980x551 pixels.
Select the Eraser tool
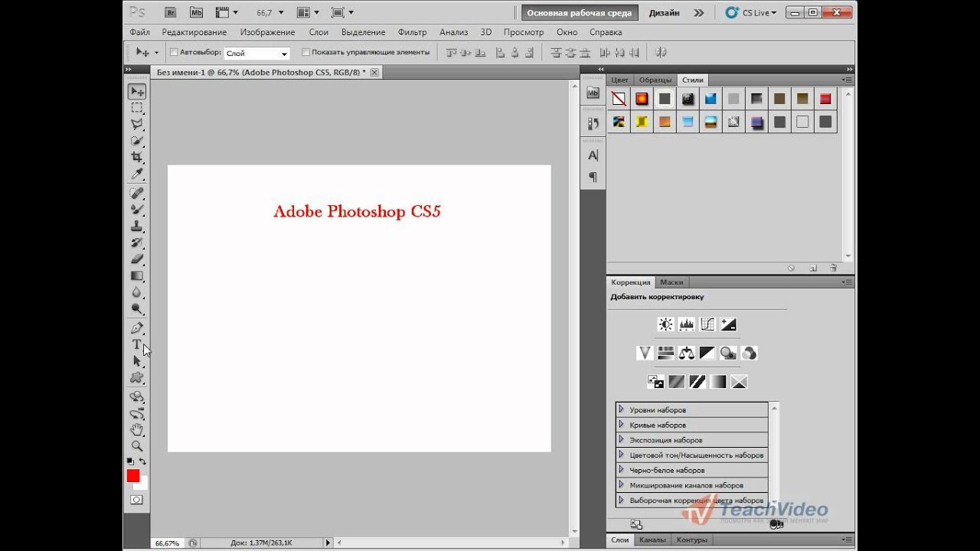click(x=137, y=259)
